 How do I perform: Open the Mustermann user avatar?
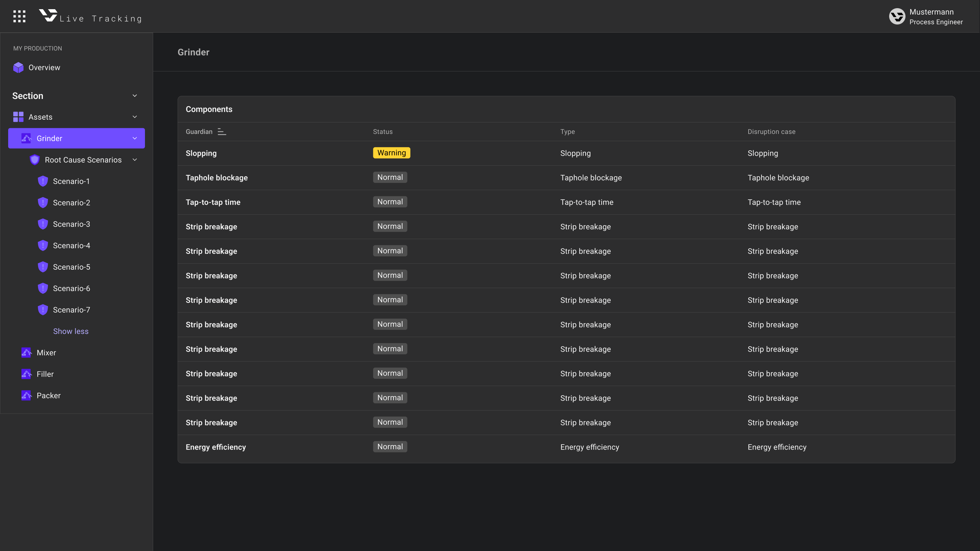[x=897, y=16]
